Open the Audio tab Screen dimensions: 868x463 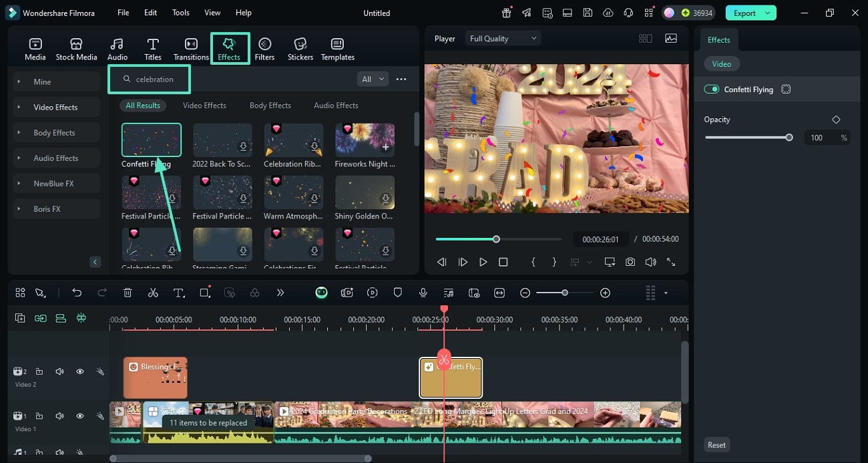(117, 49)
